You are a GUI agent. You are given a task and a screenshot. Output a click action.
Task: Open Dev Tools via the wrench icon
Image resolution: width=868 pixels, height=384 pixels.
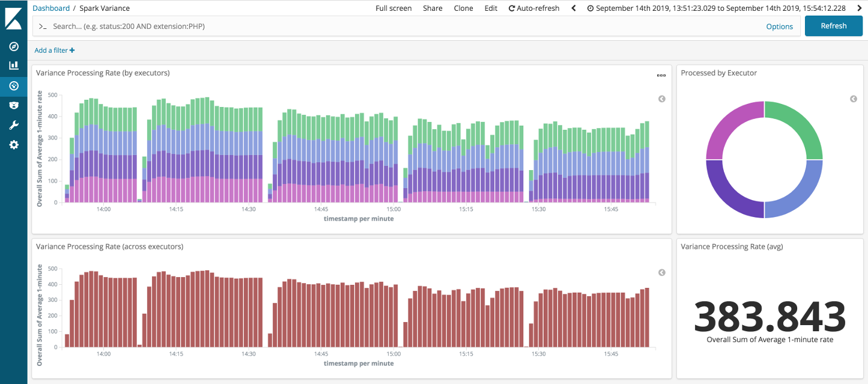[14, 125]
